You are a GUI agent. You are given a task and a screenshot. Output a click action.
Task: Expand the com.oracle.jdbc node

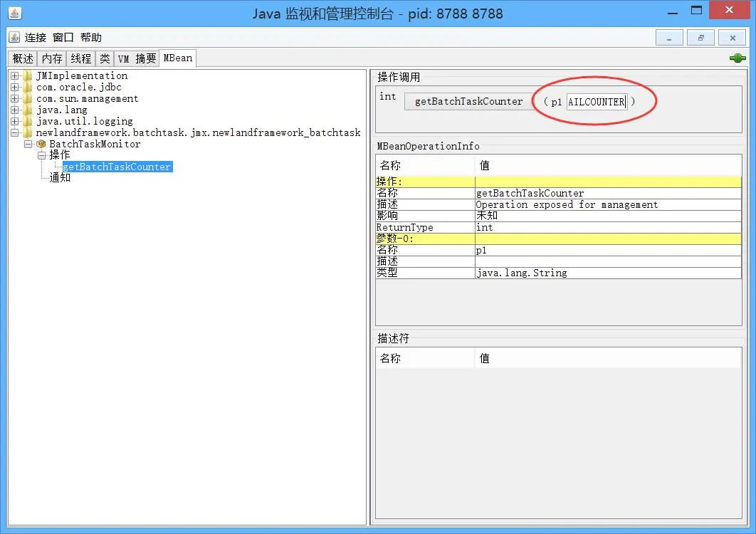tap(15, 88)
